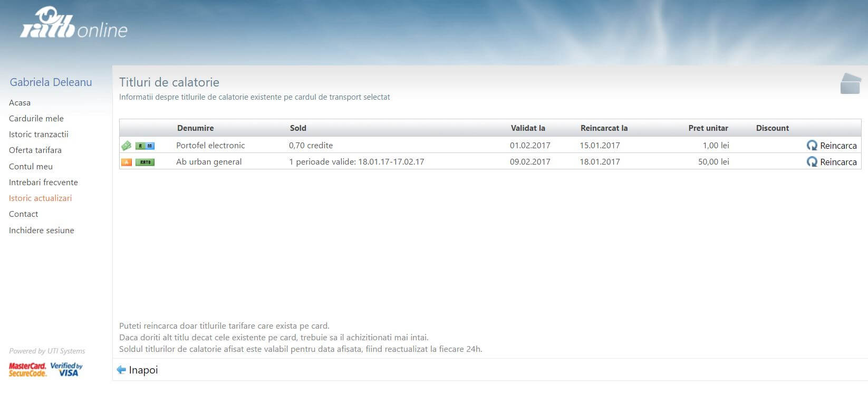Click the 09.02.2017 validation date
This screenshot has width=868, height=402.
click(x=530, y=162)
